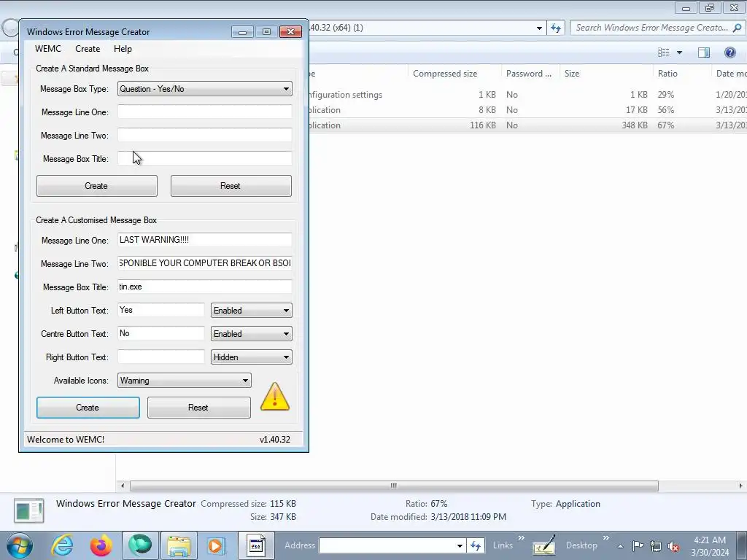Open the green globe browser on taskbar
The height and width of the screenshot is (560, 747).
pyautogui.click(x=140, y=545)
